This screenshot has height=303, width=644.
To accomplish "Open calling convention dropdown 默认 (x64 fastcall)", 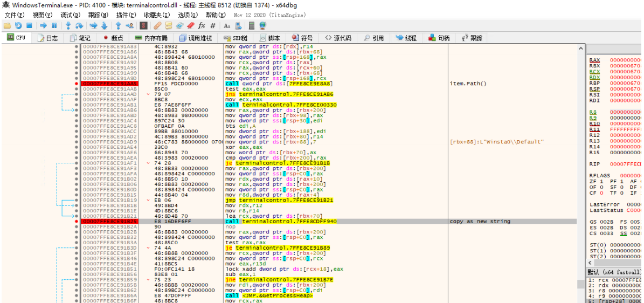I will pyautogui.click(x=614, y=272).
